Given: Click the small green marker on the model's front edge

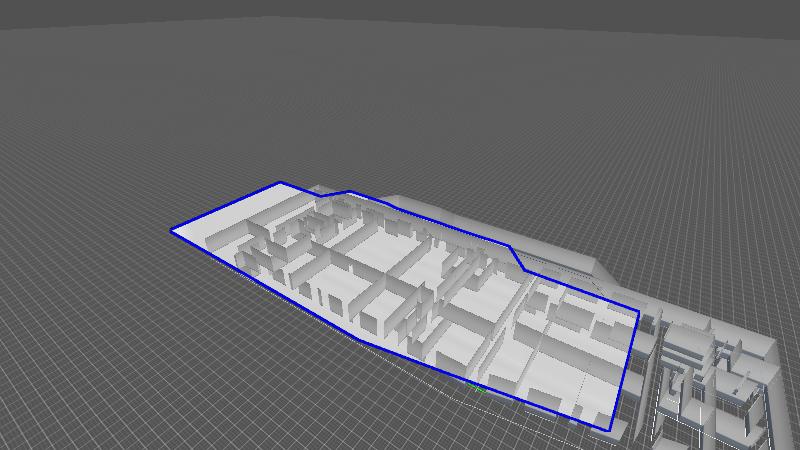Looking at the screenshot, I should pyautogui.click(x=477, y=386).
